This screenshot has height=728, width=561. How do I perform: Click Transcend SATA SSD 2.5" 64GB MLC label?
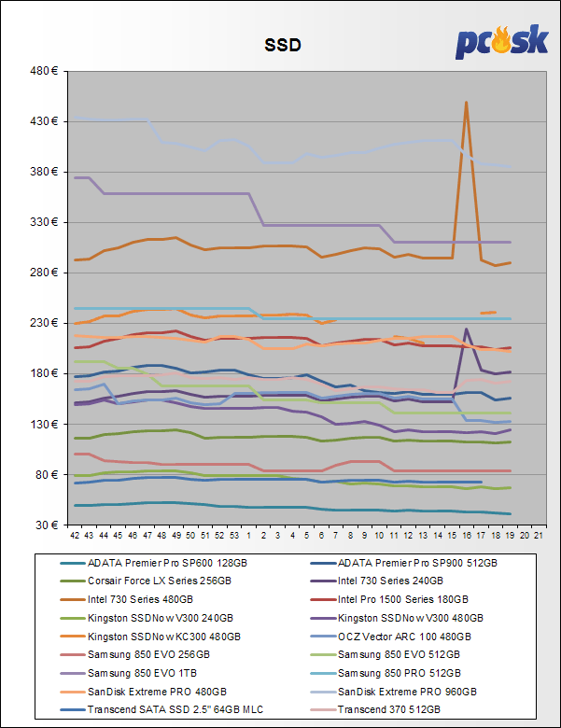click(175, 710)
